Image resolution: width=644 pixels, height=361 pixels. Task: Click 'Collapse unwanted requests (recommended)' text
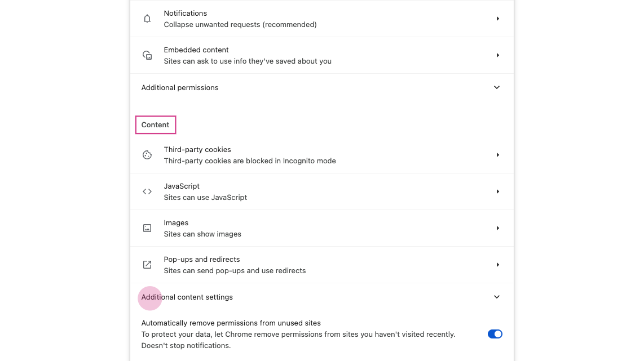[x=240, y=25]
